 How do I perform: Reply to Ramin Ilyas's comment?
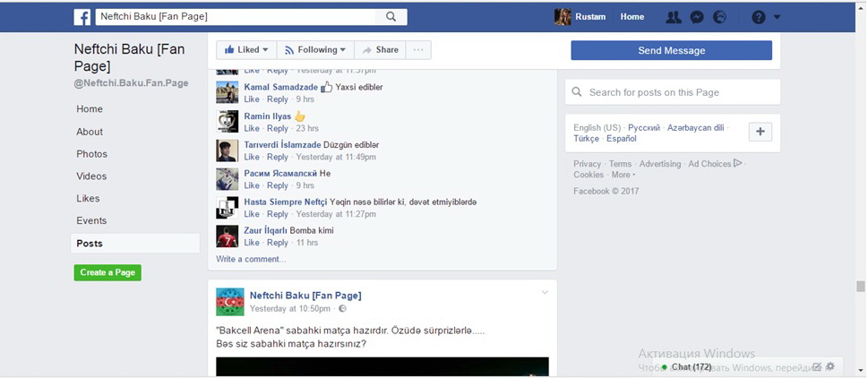(x=278, y=128)
